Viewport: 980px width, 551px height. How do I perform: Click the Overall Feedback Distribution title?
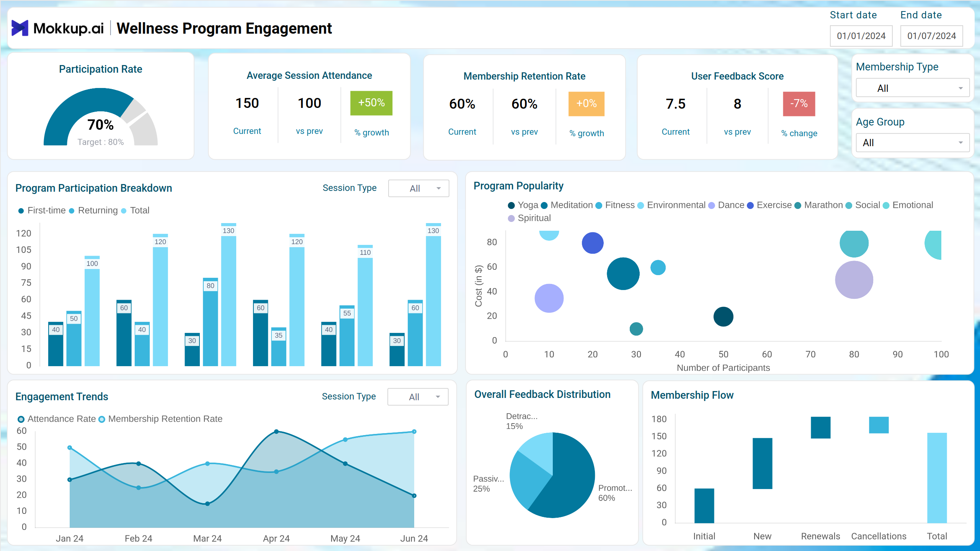542,395
